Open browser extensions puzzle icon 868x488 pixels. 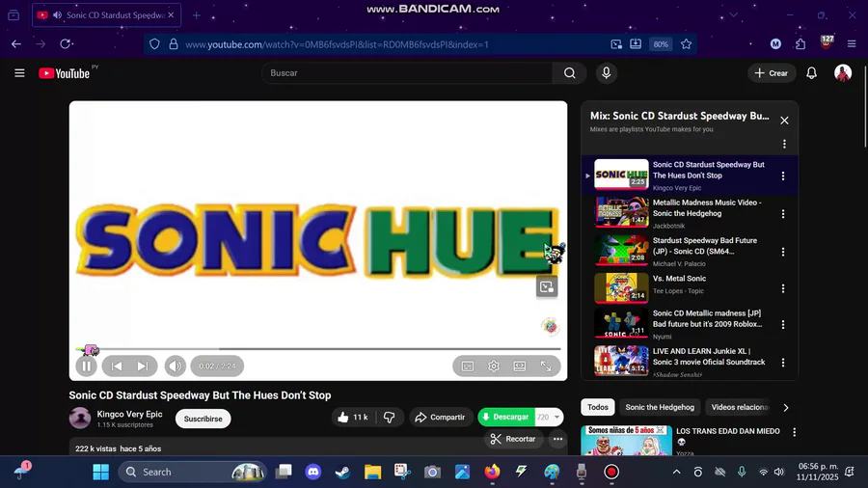pyautogui.click(x=800, y=44)
